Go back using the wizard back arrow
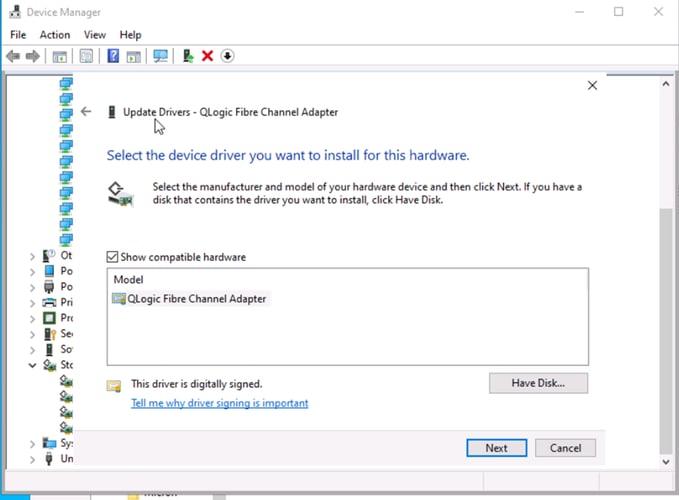This screenshot has height=500, width=679. (x=86, y=112)
